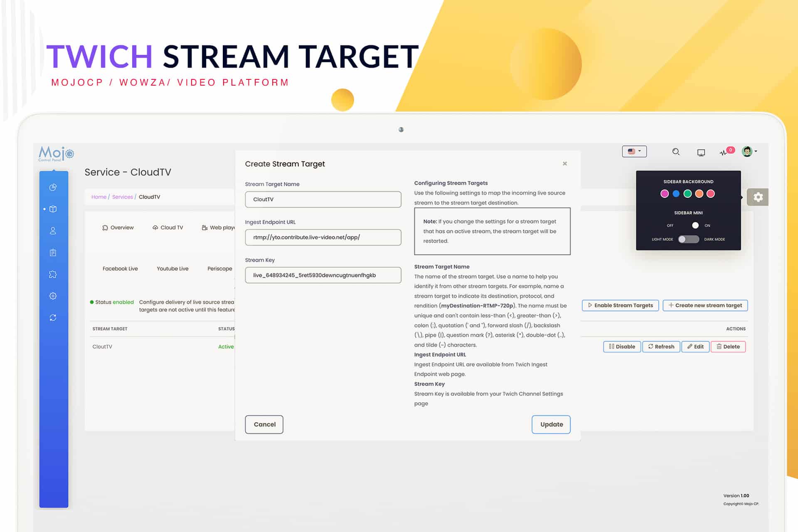Click the Update button in dialog

coord(551,424)
